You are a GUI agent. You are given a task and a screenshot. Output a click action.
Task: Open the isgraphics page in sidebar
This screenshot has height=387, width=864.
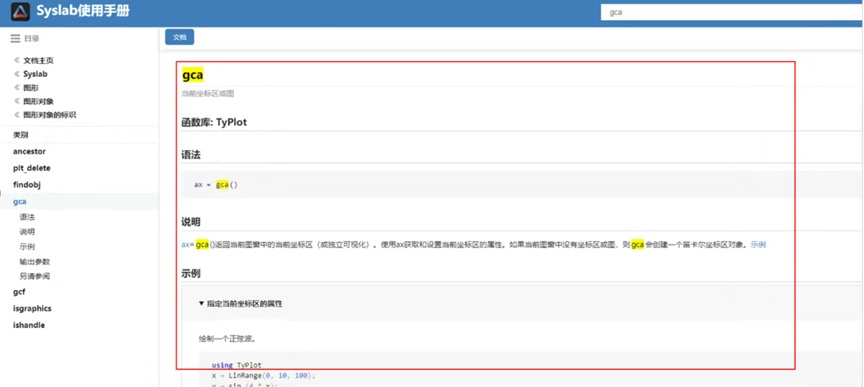32,308
